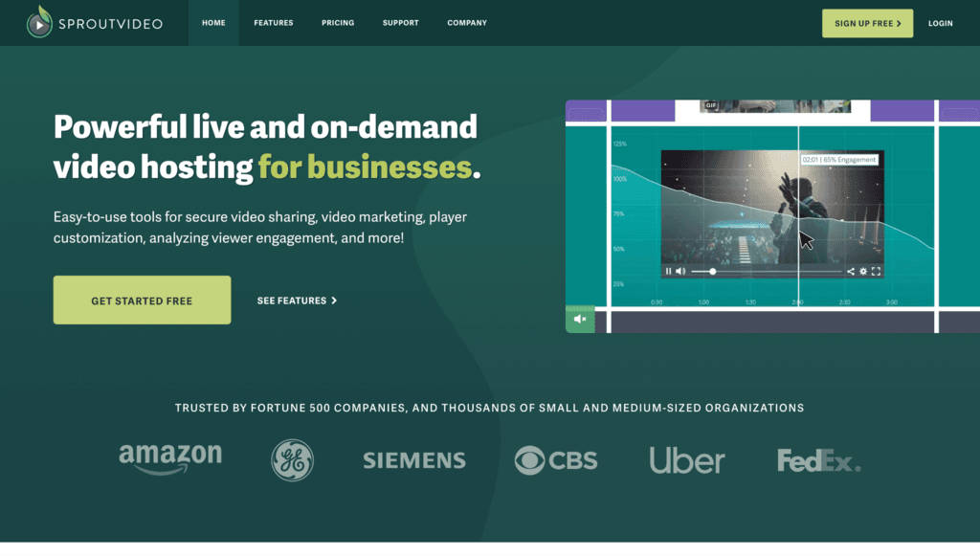Open the Features menu item
The image size is (980, 556).
pos(273,23)
